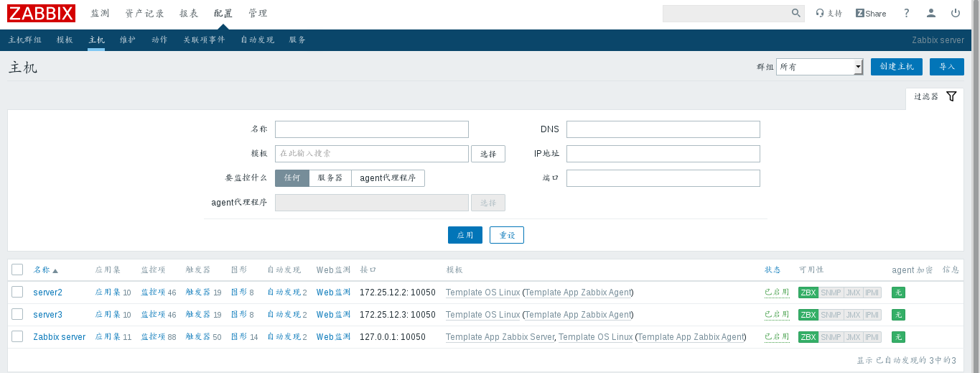
Task: Open the server3 host link
Action: click(x=48, y=315)
